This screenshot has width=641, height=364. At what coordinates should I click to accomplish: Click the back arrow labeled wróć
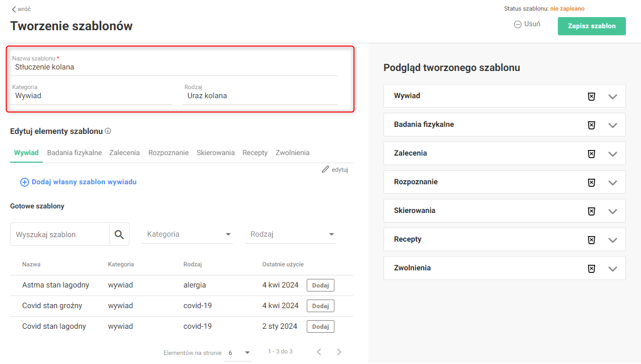(14, 9)
